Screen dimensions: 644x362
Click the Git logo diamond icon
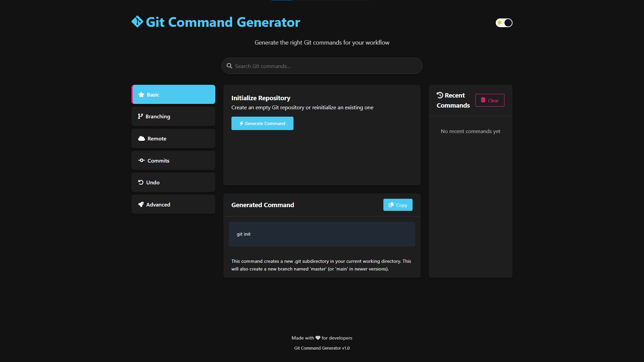pos(137,22)
